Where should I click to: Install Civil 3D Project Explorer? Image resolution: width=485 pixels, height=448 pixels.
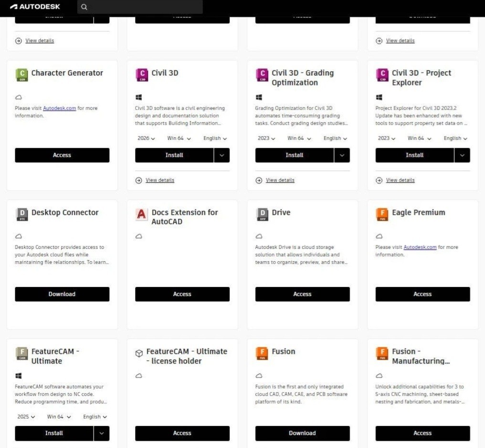tap(414, 155)
